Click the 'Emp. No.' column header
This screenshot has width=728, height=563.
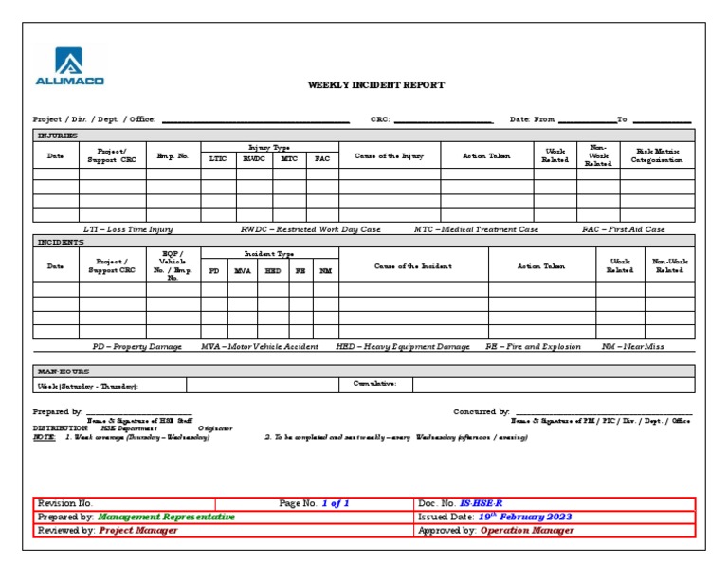click(x=173, y=155)
